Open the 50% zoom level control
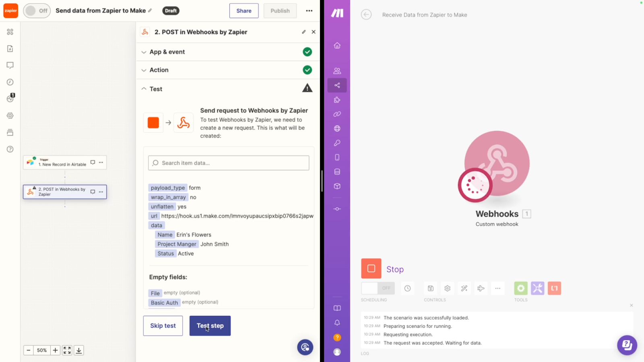 pos(42,350)
